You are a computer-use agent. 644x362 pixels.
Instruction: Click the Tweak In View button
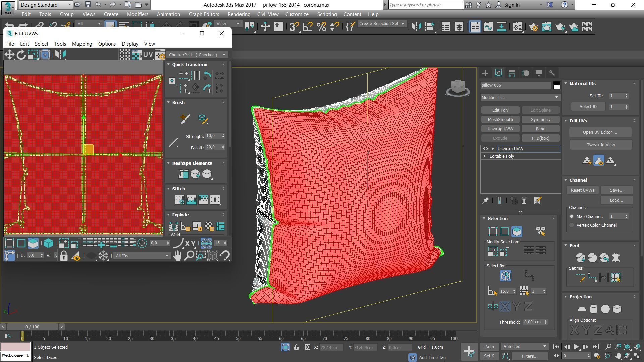601,145
